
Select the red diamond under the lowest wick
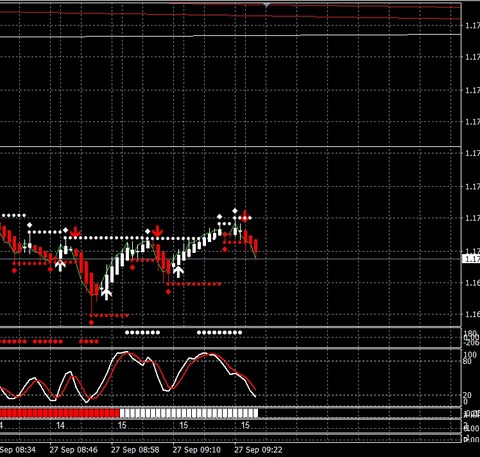point(91,322)
